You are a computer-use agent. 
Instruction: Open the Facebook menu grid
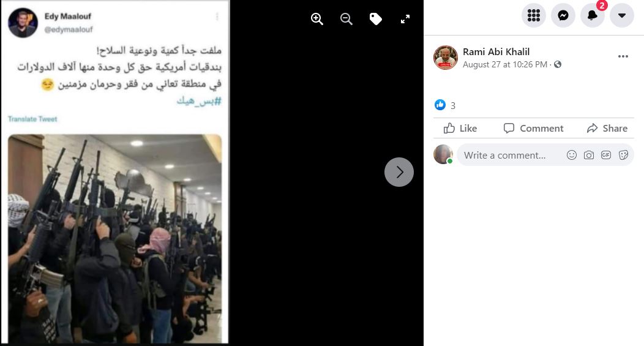[x=534, y=15]
